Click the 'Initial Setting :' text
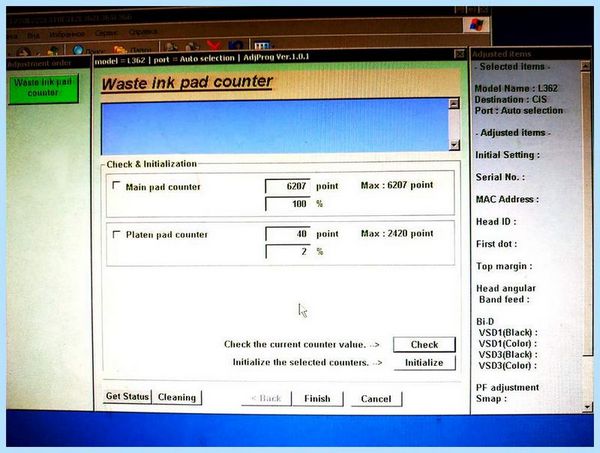The height and width of the screenshot is (453, 600). 507,155
